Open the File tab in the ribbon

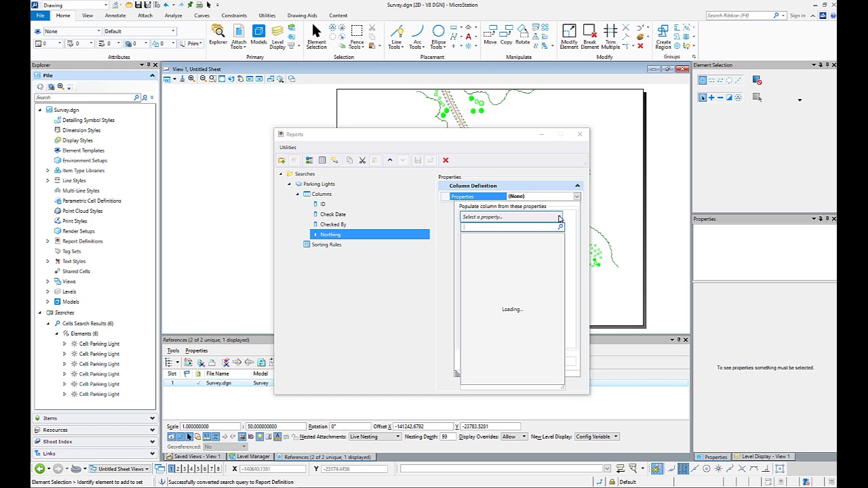tap(41, 16)
